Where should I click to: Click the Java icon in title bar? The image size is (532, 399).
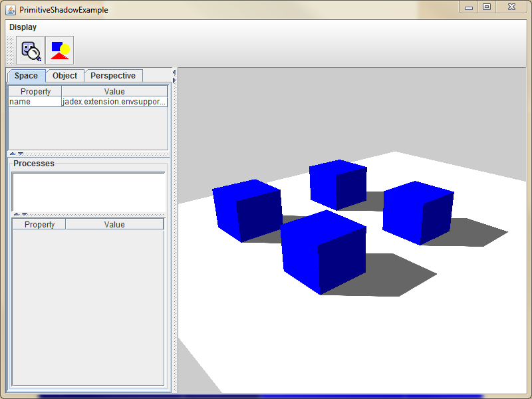pos(11,10)
